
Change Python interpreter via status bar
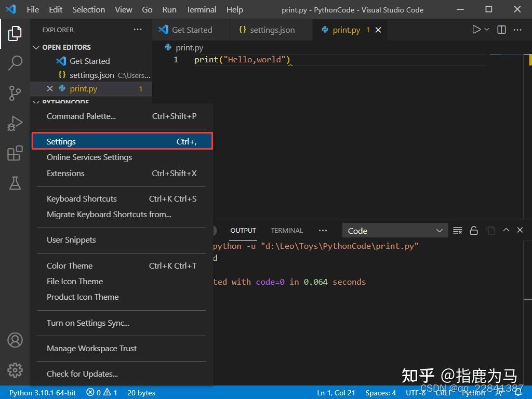point(42,393)
